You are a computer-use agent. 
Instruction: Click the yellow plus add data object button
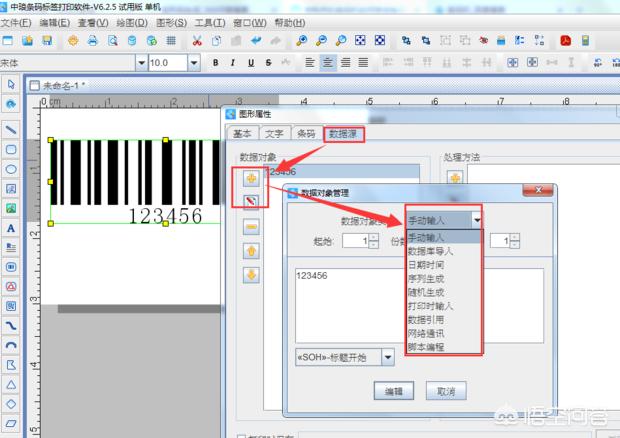251,179
